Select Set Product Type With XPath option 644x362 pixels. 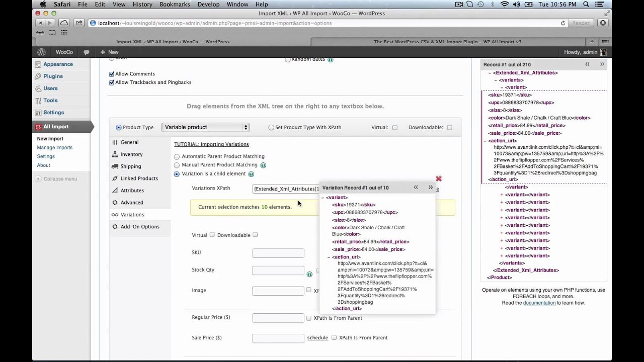pyautogui.click(x=272, y=128)
